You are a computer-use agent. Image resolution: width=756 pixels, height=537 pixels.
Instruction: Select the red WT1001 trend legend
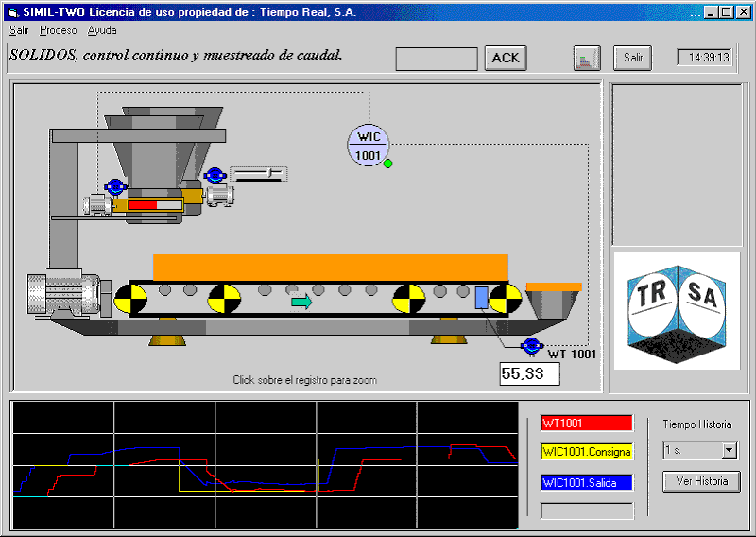coord(587,424)
